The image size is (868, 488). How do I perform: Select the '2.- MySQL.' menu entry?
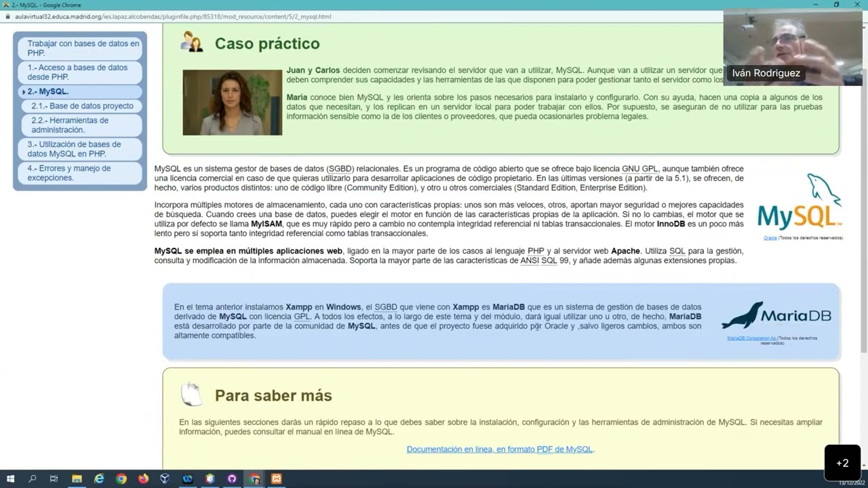[80, 91]
